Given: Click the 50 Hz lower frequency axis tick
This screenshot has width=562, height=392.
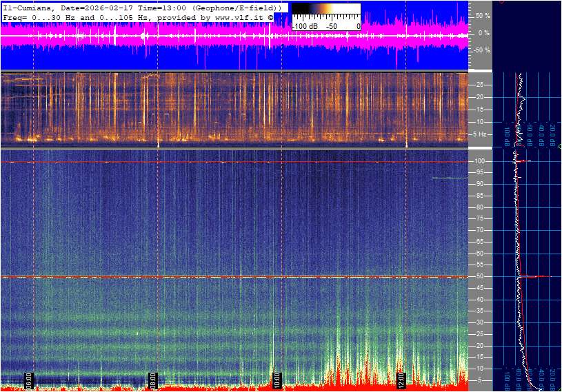Looking at the screenshot, I should click(481, 276).
